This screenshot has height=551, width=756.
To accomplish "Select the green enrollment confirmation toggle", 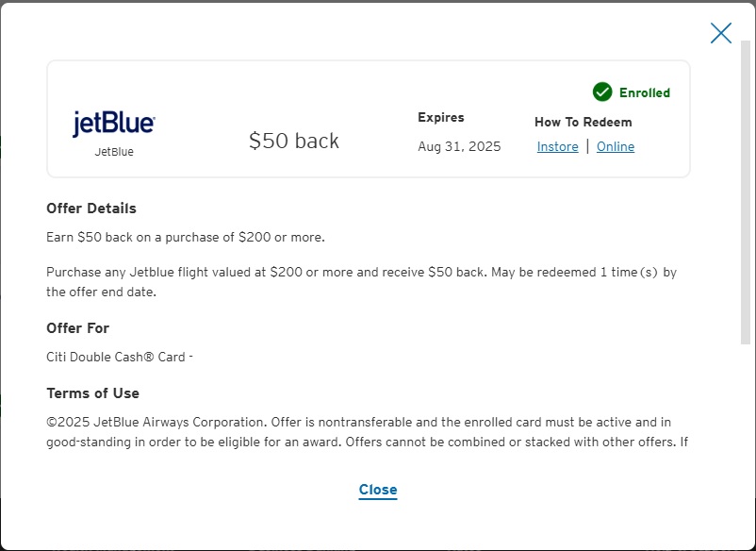I will click(602, 92).
